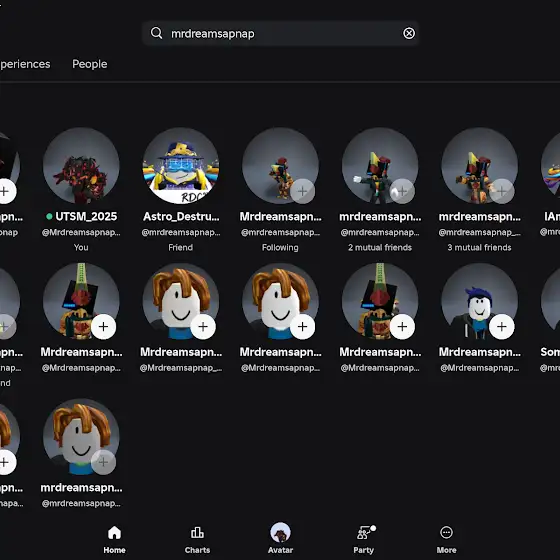Click the 'Following' status text
This screenshot has height=560, width=560.
point(280,248)
